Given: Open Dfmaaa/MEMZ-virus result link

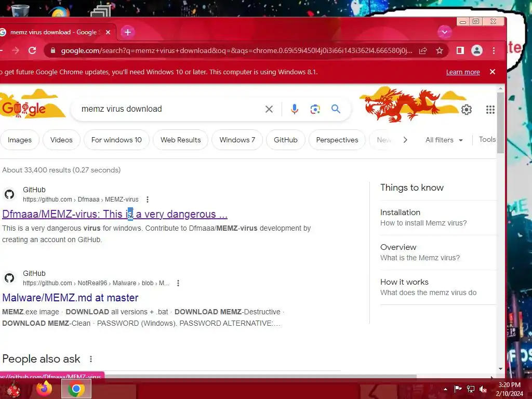Looking at the screenshot, I should point(115,214).
